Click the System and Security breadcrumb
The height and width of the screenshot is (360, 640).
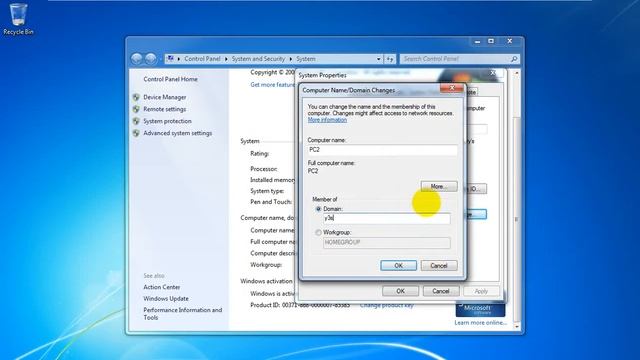point(258,59)
